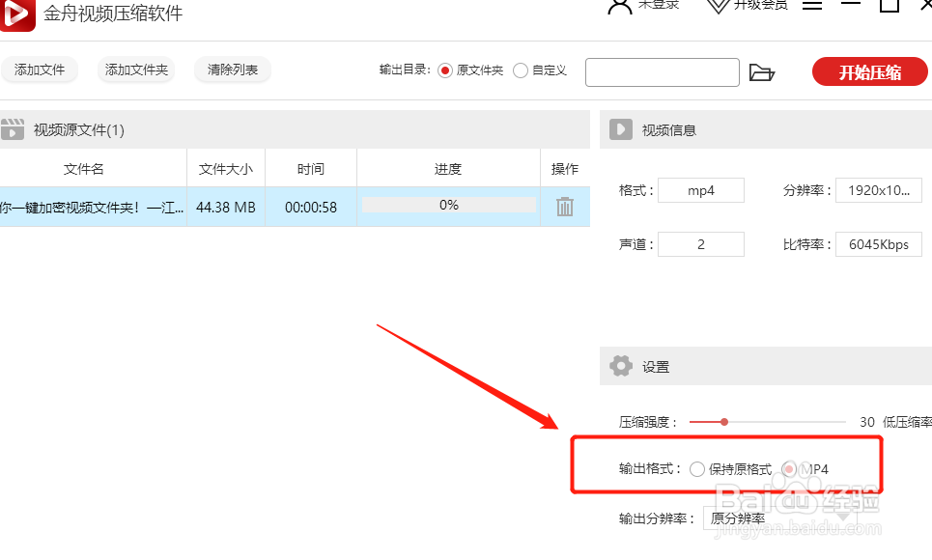
Task: Click inside the output directory text field
Action: pyautogui.click(x=662, y=71)
